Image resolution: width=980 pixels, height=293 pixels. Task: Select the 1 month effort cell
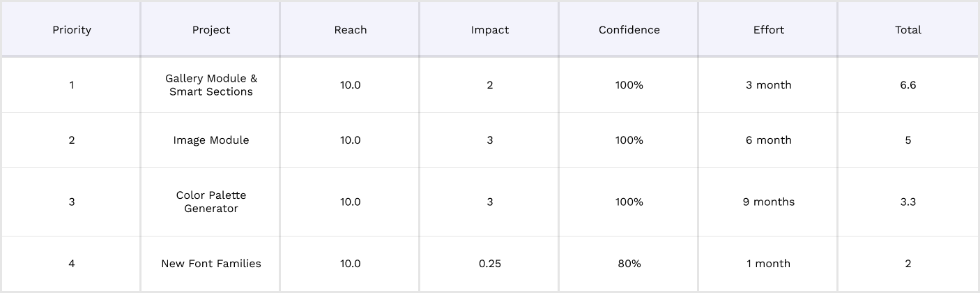coord(768,264)
